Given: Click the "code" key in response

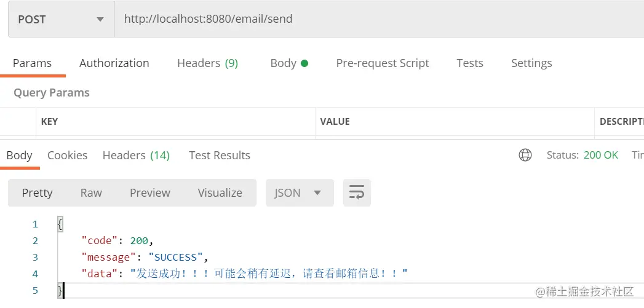Looking at the screenshot, I should click(100, 240).
